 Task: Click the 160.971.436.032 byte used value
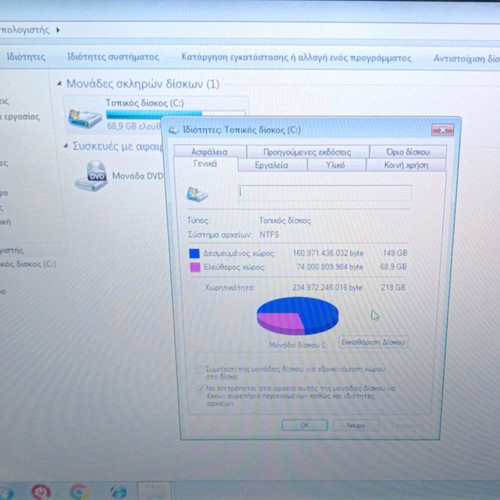coord(328,253)
